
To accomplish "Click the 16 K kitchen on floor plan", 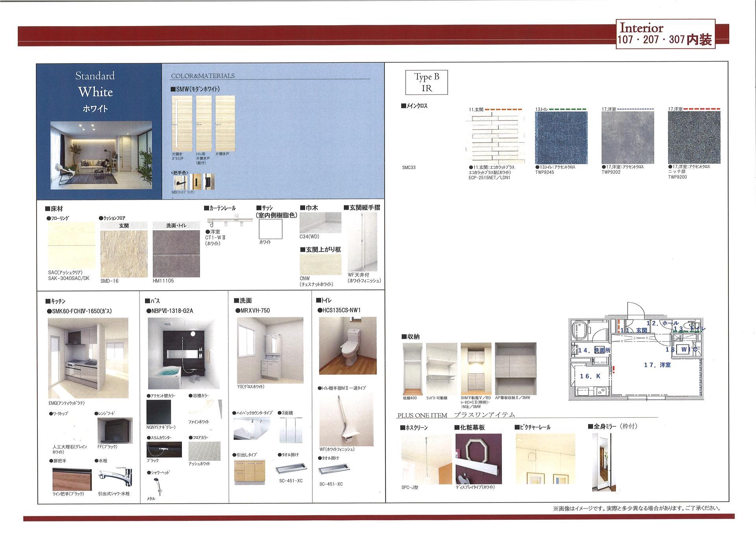I will tap(590, 376).
